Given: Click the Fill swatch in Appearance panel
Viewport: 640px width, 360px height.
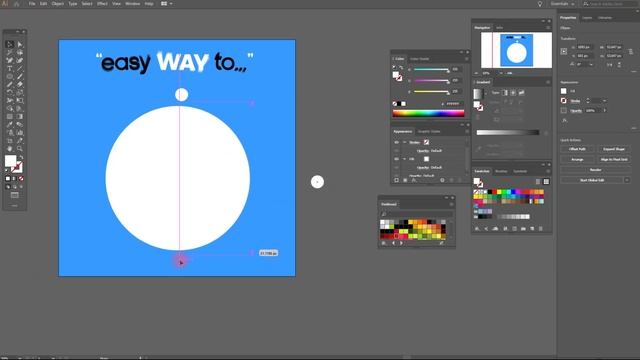Looking at the screenshot, I should (x=426, y=159).
